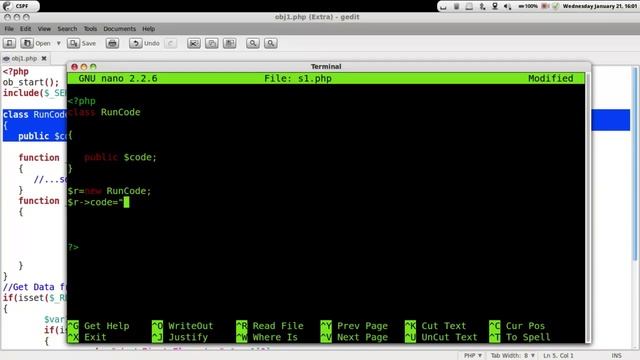Open the View menu in gedit
The width and height of the screenshot is (640, 360).
pos(44,29)
